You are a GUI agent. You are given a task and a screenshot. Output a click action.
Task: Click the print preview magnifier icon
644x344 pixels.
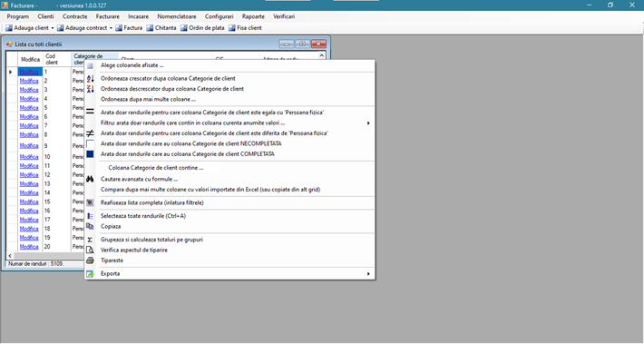(x=91, y=250)
